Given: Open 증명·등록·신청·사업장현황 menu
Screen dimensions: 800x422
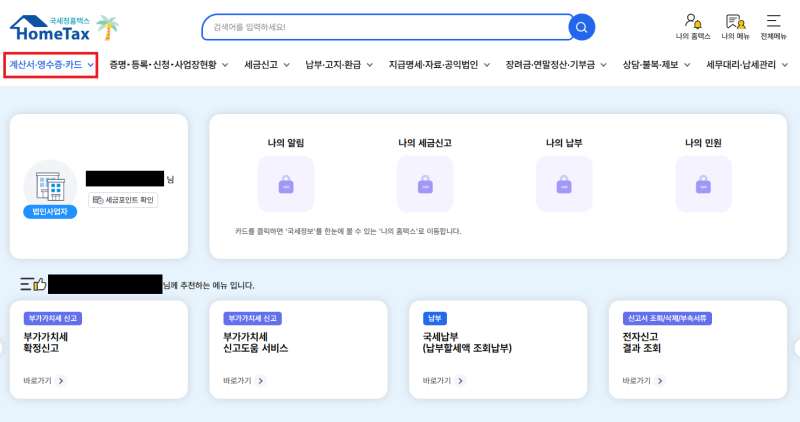Looking at the screenshot, I should tap(168, 65).
